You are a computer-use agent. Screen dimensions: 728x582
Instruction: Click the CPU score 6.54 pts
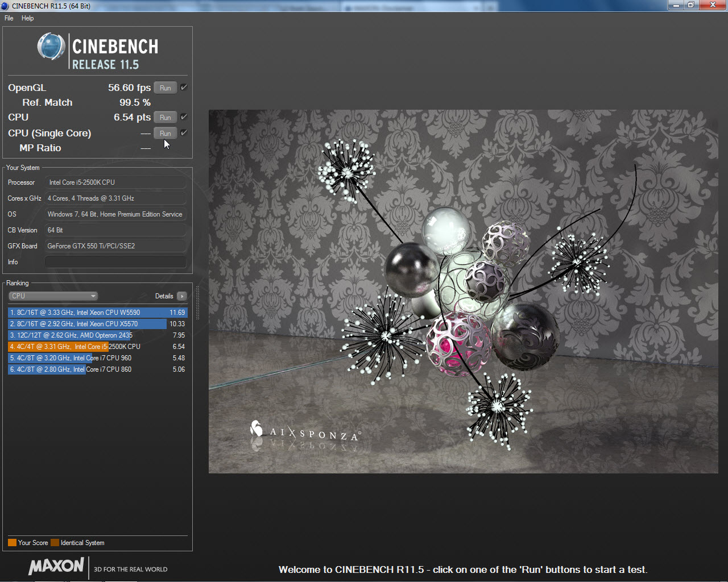[132, 117]
